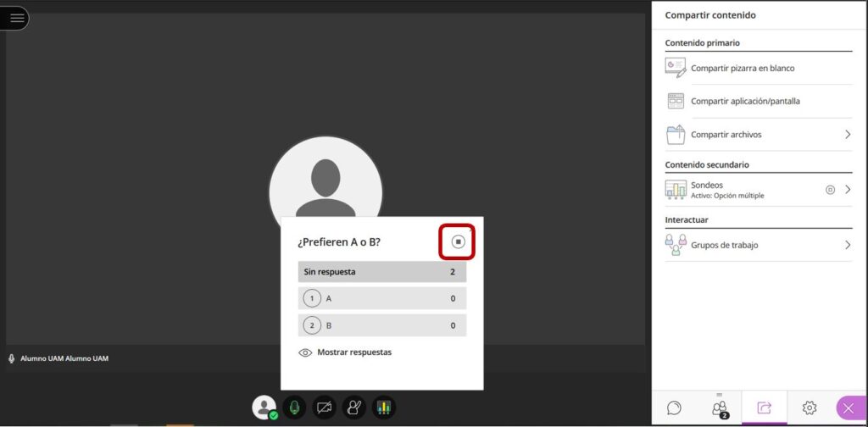Image resolution: width=868 pixels, height=427 pixels.
Task: Click the raise hand icon
Action: (x=353, y=408)
